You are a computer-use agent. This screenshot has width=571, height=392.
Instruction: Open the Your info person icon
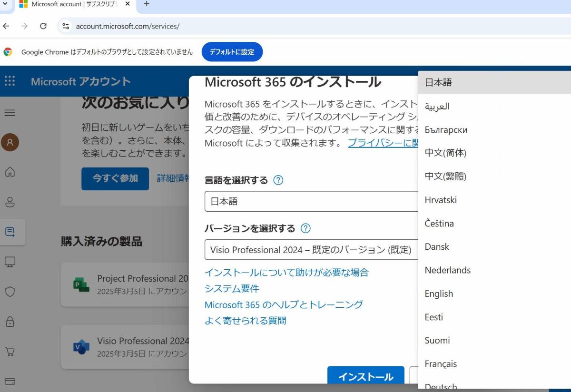pyautogui.click(x=10, y=202)
